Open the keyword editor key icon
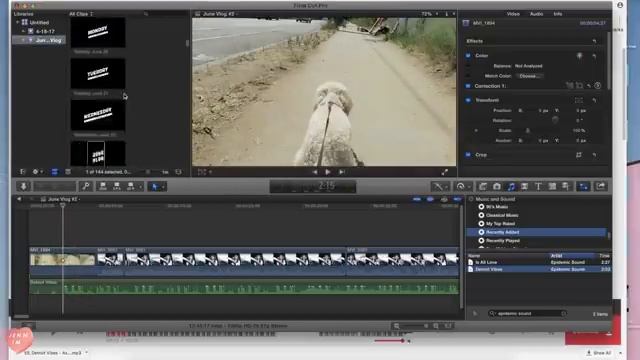The width and height of the screenshot is (640, 360). pos(86,187)
